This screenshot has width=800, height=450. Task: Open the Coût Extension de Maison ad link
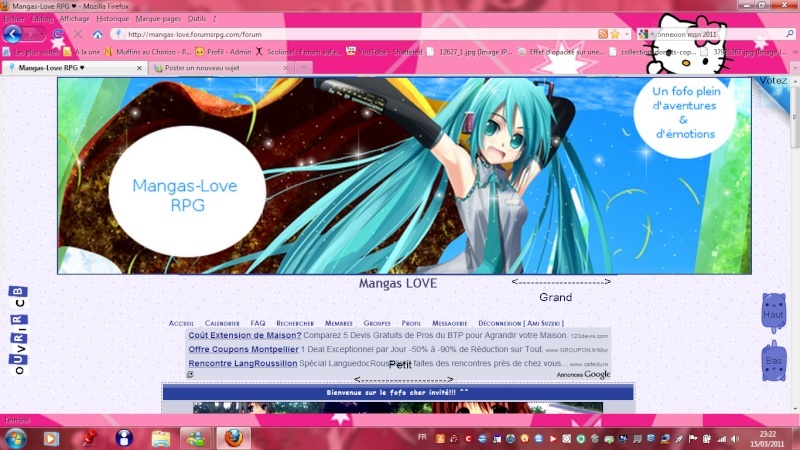pyautogui.click(x=245, y=335)
